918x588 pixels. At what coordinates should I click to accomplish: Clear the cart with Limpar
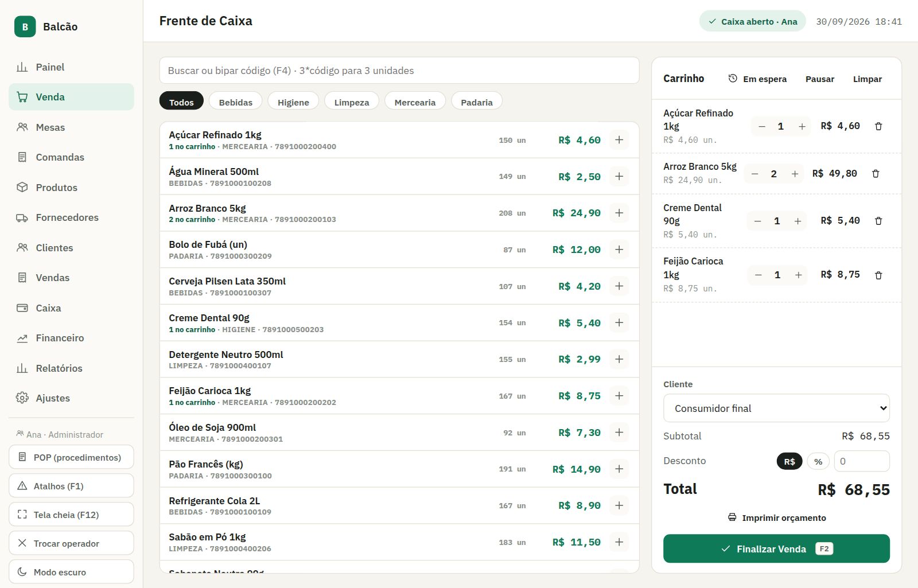867,79
